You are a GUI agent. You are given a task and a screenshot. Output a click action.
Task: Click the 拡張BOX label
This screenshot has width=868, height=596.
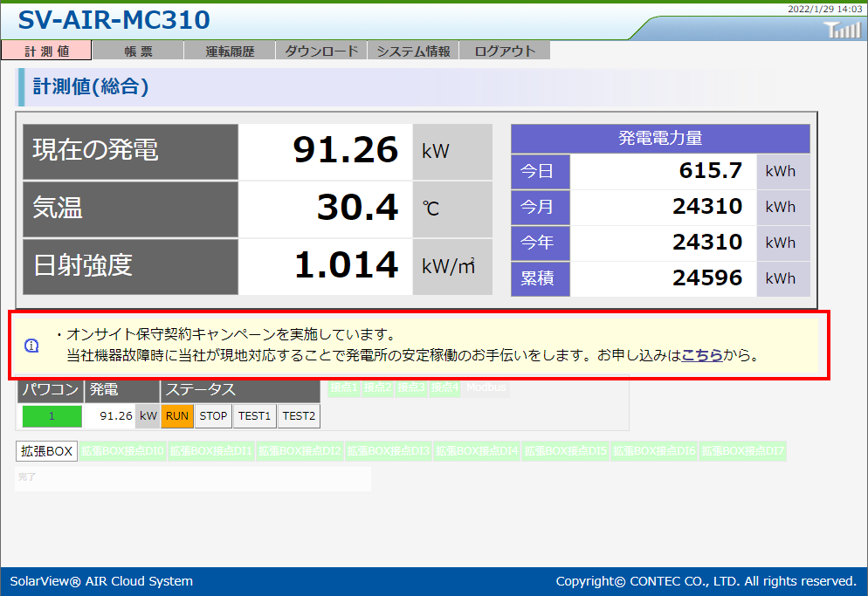coord(47,451)
